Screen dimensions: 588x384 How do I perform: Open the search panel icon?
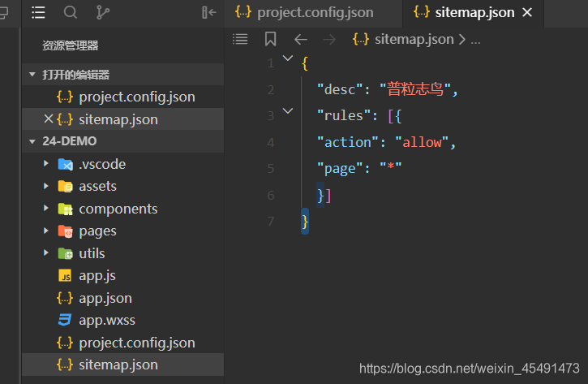point(71,12)
